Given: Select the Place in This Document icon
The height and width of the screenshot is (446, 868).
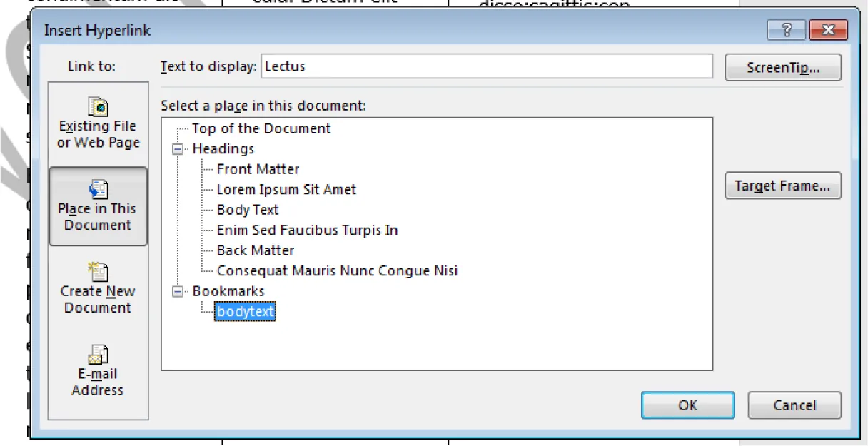Looking at the screenshot, I should coord(98,206).
